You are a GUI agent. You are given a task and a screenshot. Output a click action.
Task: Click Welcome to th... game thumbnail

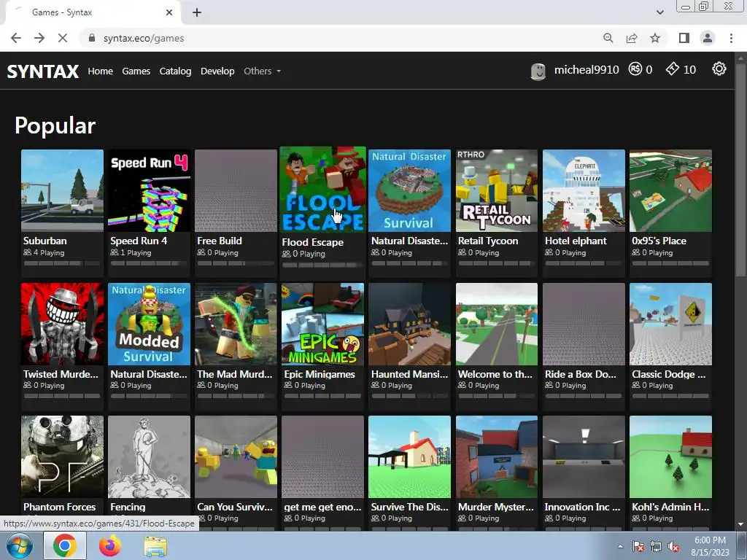[x=496, y=324]
